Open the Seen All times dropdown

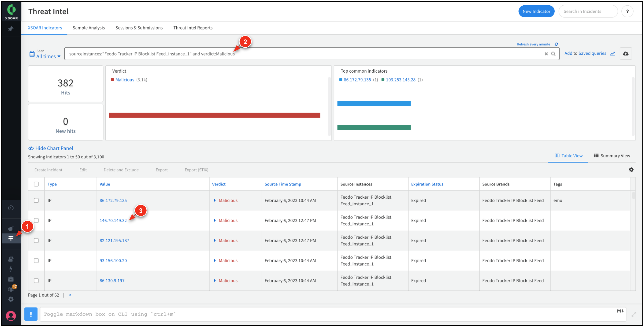pyautogui.click(x=48, y=57)
